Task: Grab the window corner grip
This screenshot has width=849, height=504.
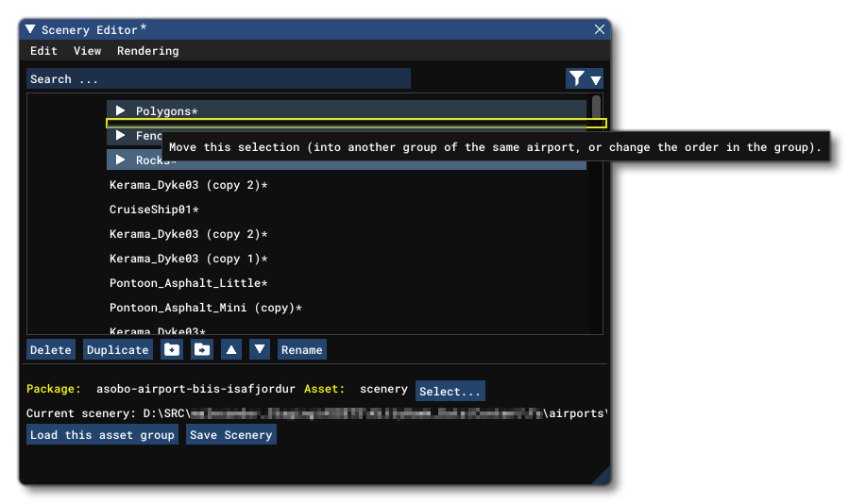Action: tap(601, 476)
